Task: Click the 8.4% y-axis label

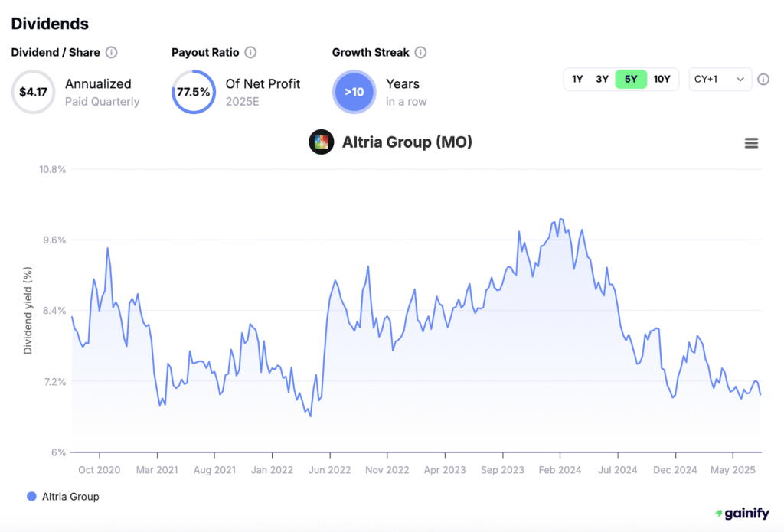Action: pyautogui.click(x=54, y=311)
